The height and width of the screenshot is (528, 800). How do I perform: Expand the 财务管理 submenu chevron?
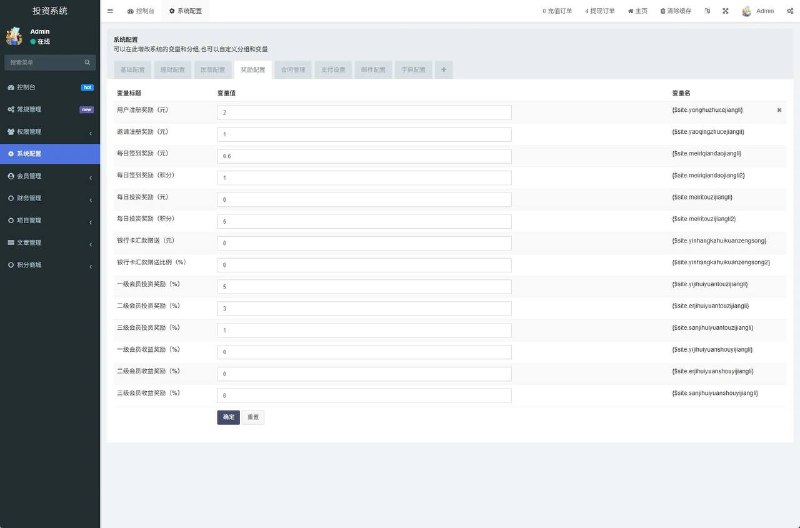coord(91,200)
